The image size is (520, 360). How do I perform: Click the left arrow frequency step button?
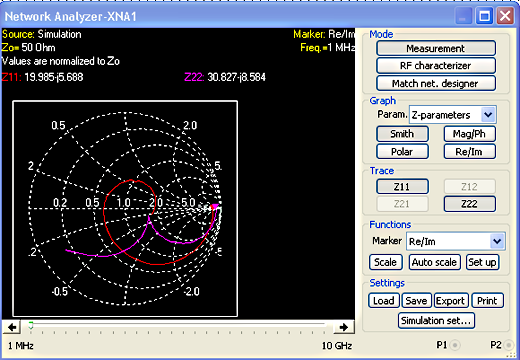12,327
